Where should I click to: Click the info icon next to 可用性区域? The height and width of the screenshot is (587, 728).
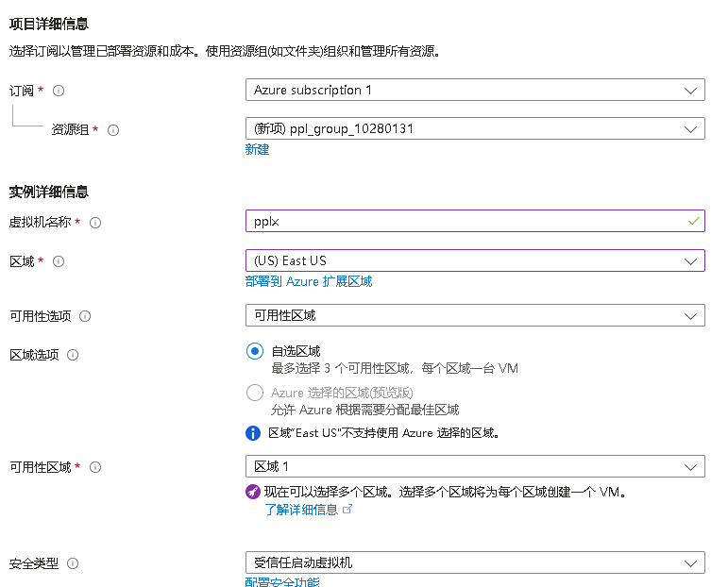click(x=94, y=467)
